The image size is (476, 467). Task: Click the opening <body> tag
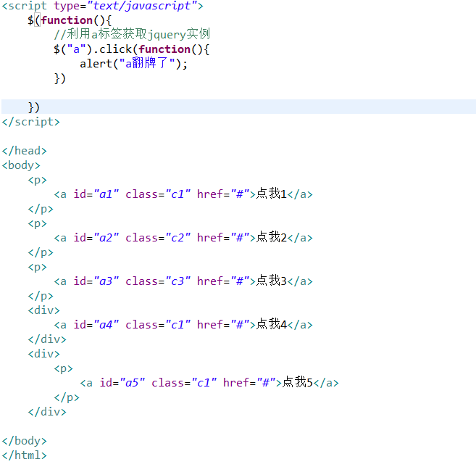(x=21, y=165)
